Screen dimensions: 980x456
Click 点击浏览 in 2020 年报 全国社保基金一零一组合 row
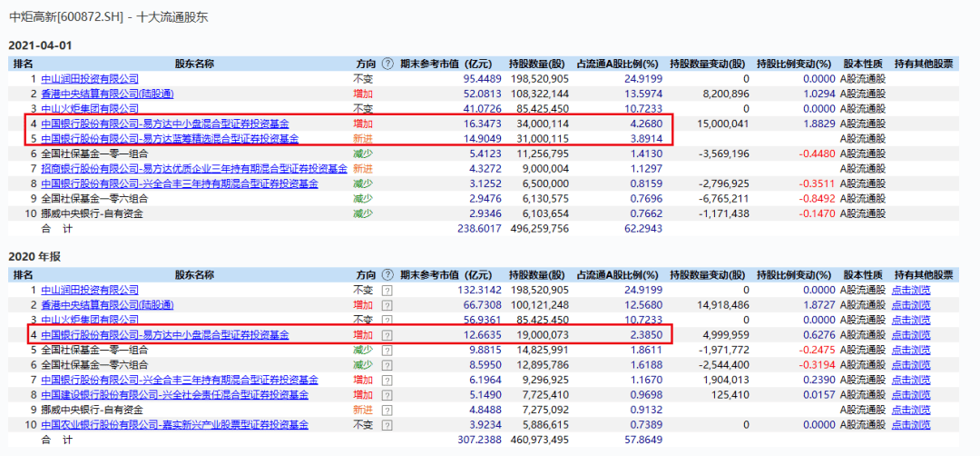tap(911, 351)
